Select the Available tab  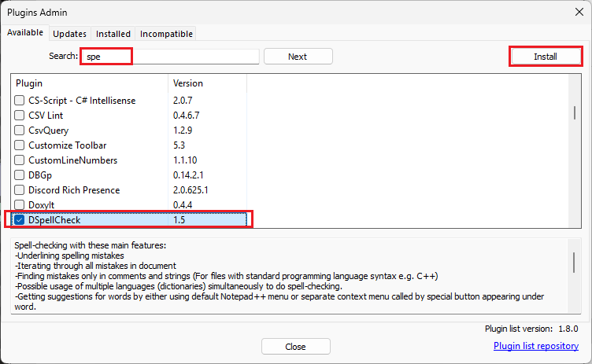(26, 33)
